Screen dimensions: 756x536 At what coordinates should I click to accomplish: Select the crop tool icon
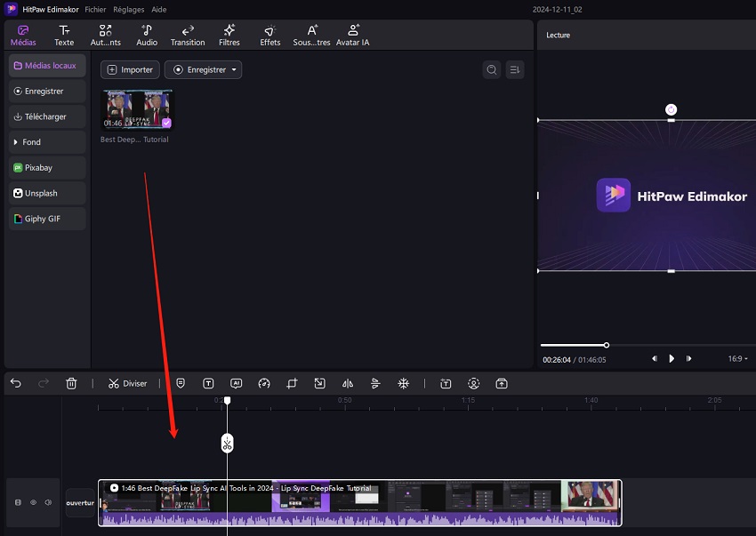pos(292,384)
